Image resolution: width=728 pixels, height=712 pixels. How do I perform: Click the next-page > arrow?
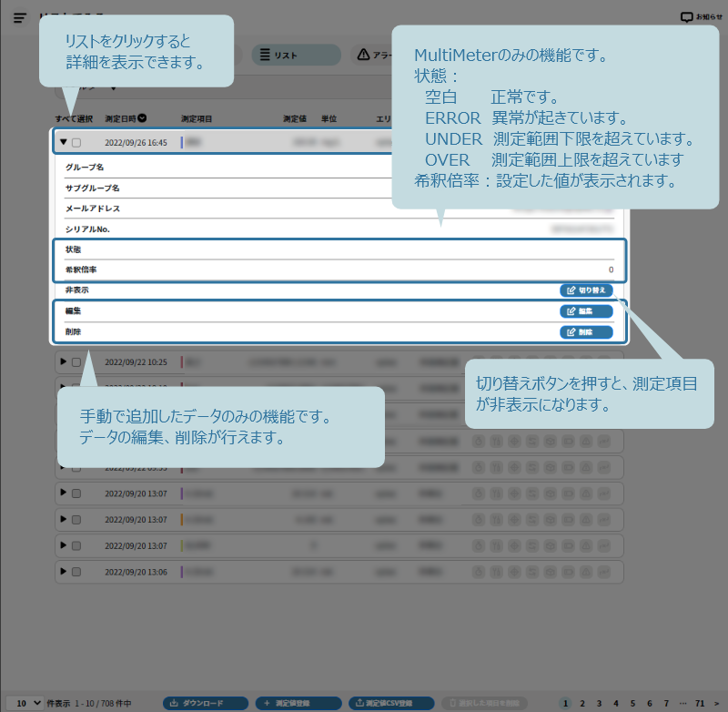tap(716, 703)
